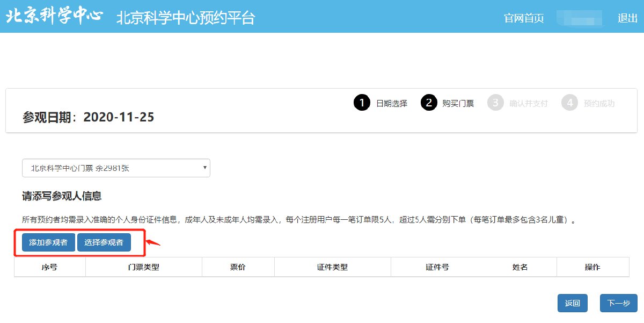Go back with the 返回 button
Viewport: 644px width, 323px height.
tap(573, 303)
